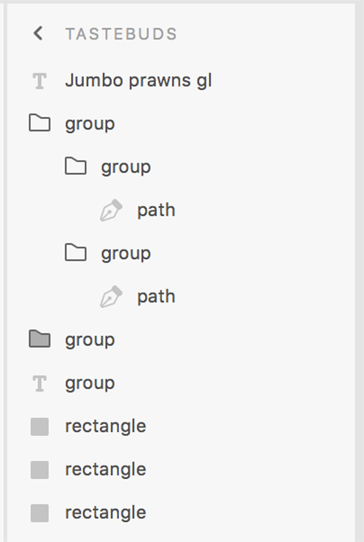
Task: Select the second rectangle layer
Action: tap(105, 470)
